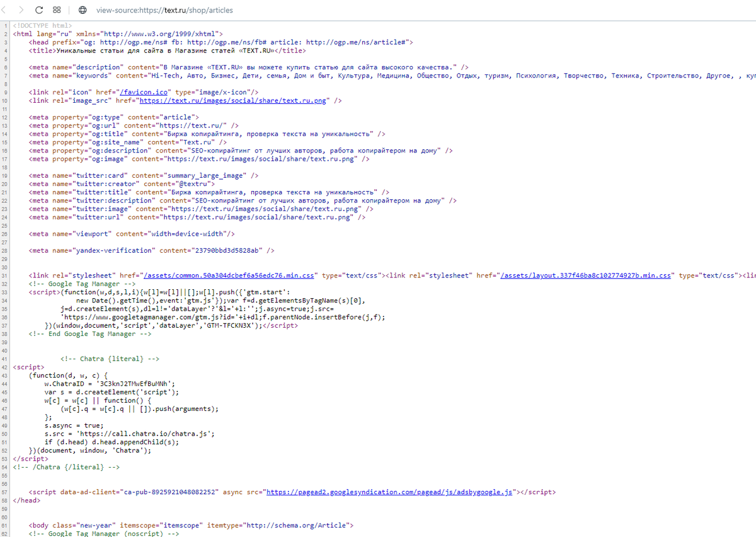The height and width of the screenshot is (537, 756).
Task: Click the og:image meta line
Action: click(199, 159)
